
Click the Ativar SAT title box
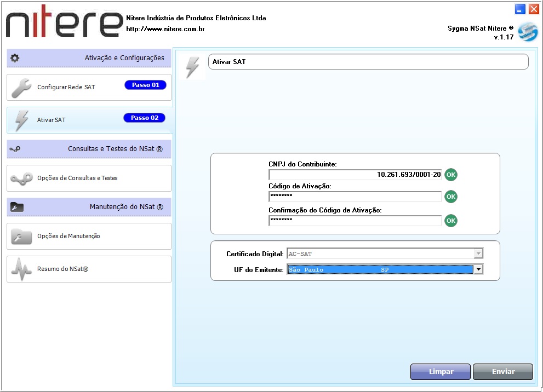pos(368,61)
